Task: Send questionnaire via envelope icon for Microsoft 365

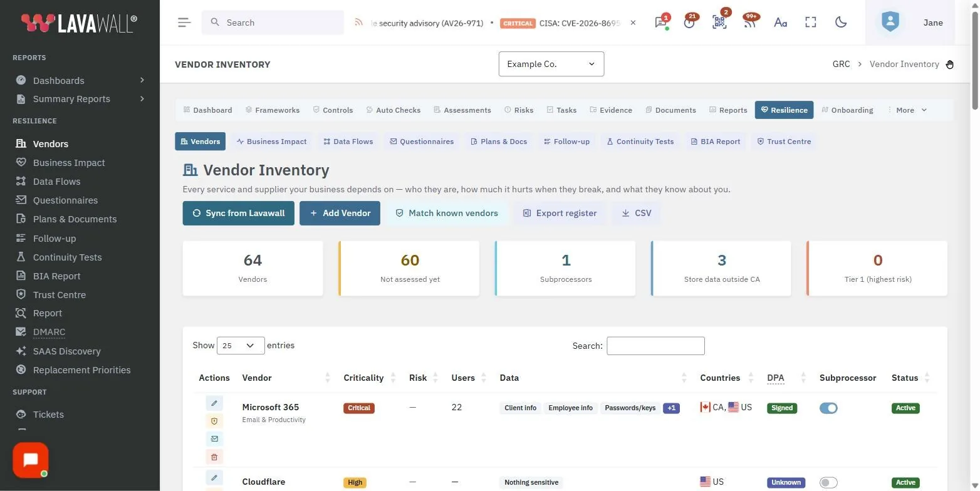Action: click(x=214, y=439)
